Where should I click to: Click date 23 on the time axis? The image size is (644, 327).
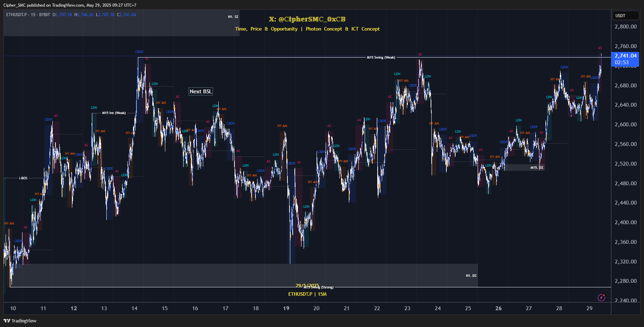pyautogui.click(x=407, y=308)
